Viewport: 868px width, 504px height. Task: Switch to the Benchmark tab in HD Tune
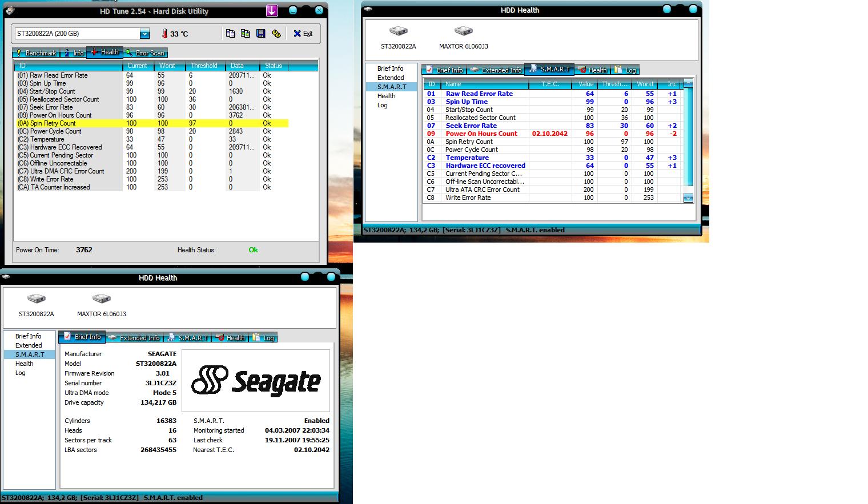pyautogui.click(x=36, y=53)
